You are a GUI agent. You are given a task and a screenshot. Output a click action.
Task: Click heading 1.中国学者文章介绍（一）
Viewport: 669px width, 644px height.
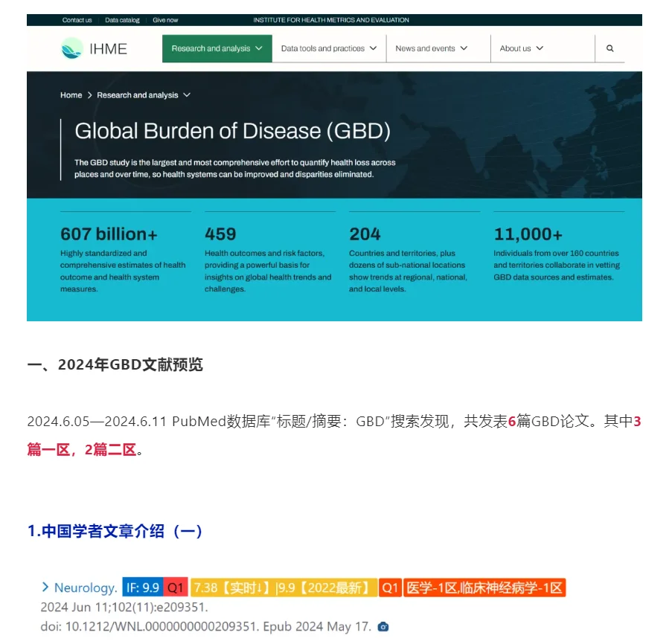(x=115, y=531)
